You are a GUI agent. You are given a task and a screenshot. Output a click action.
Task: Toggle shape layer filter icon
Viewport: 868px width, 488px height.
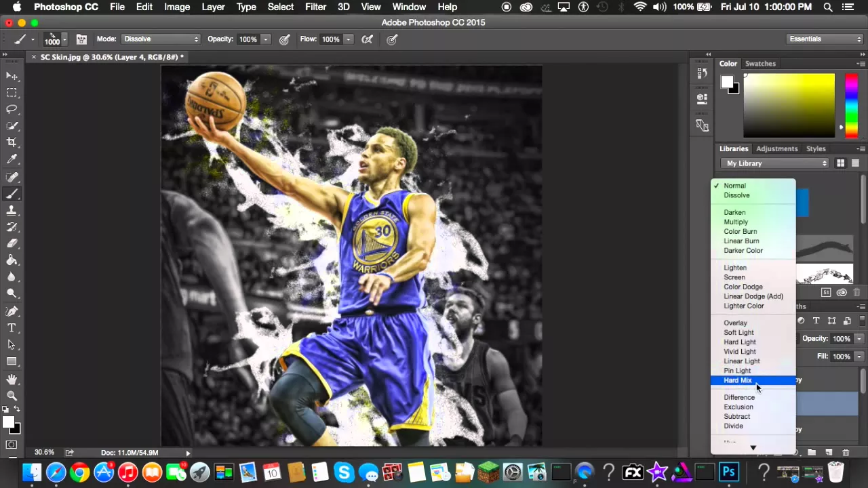[832, 321]
